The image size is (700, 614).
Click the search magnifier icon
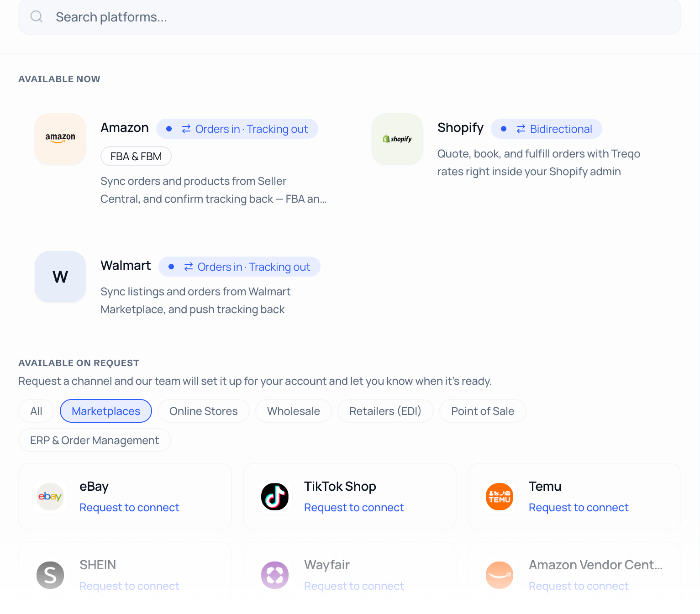[37, 17]
